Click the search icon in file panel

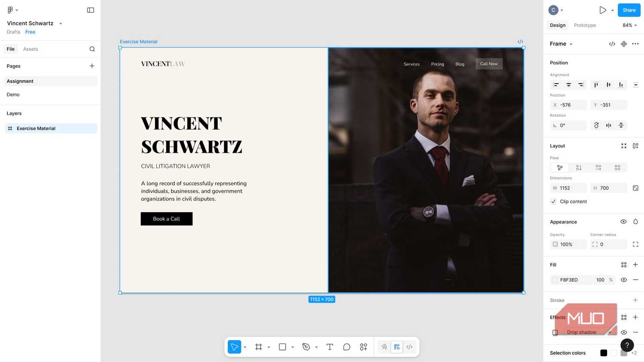point(92,49)
